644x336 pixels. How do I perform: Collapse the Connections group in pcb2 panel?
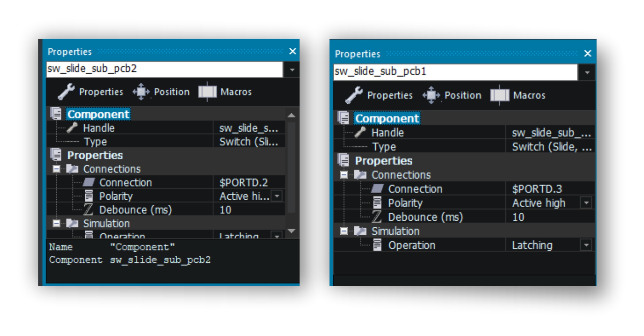click(x=57, y=169)
